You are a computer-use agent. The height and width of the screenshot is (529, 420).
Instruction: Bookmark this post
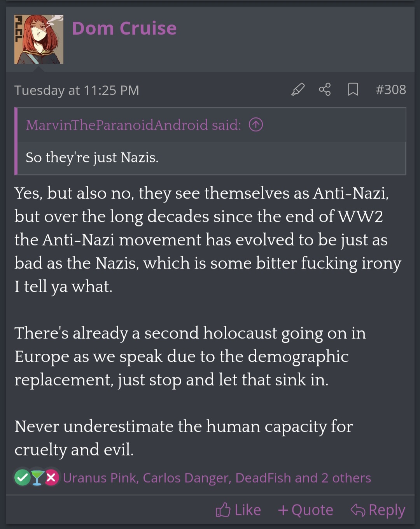pyautogui.click(x=353, y=90)
